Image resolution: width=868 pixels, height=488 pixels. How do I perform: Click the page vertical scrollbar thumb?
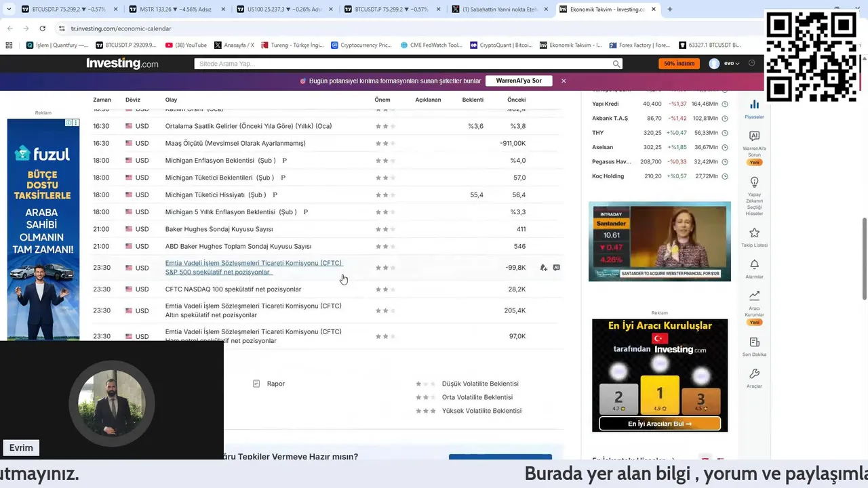(x=864, y=258)
